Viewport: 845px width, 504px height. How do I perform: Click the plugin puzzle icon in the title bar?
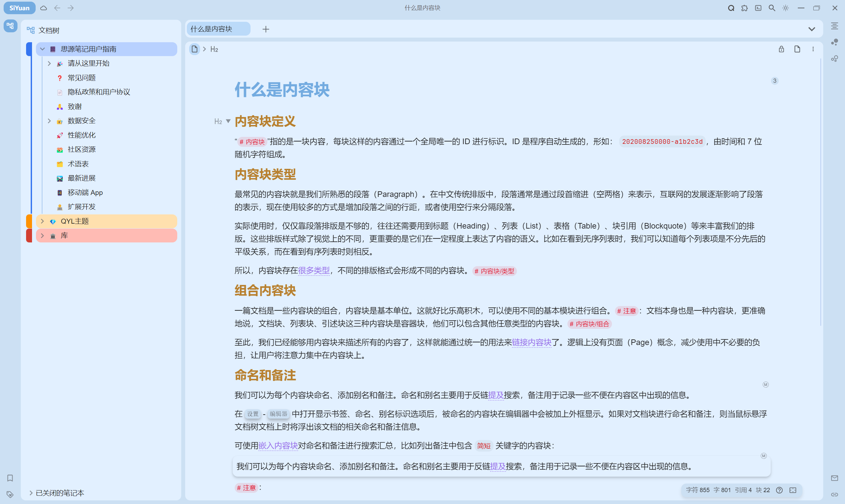coord(744,8)
